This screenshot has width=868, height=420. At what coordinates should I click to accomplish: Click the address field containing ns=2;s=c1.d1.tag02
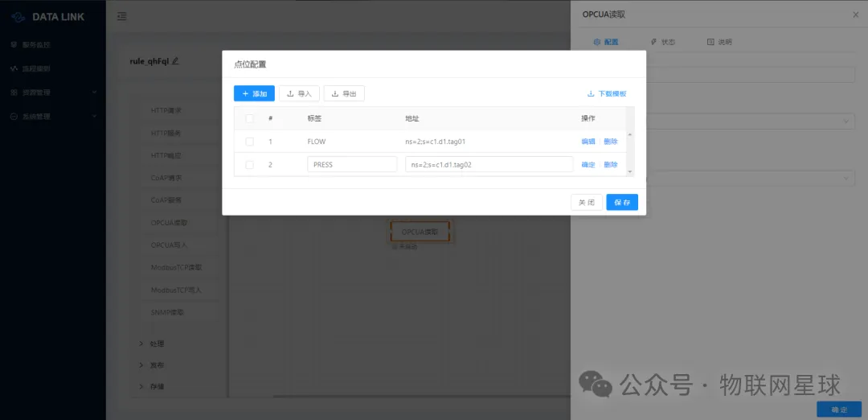(x=488, y=164)
